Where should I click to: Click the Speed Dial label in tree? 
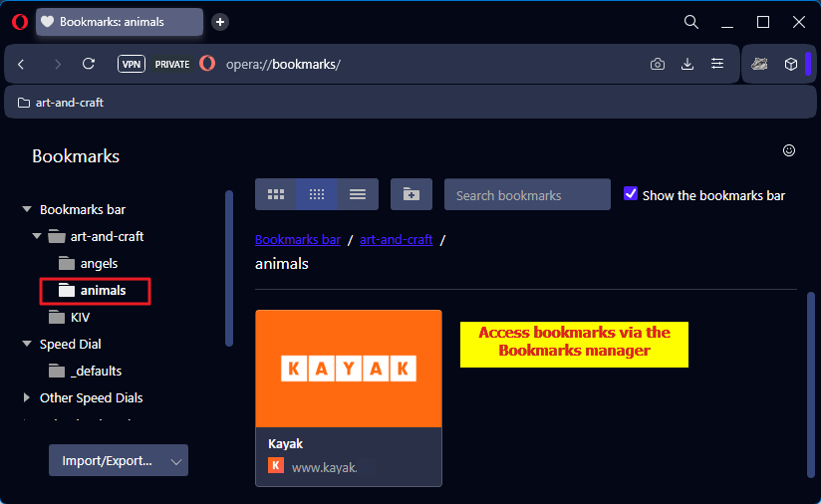tap(71, 345)
